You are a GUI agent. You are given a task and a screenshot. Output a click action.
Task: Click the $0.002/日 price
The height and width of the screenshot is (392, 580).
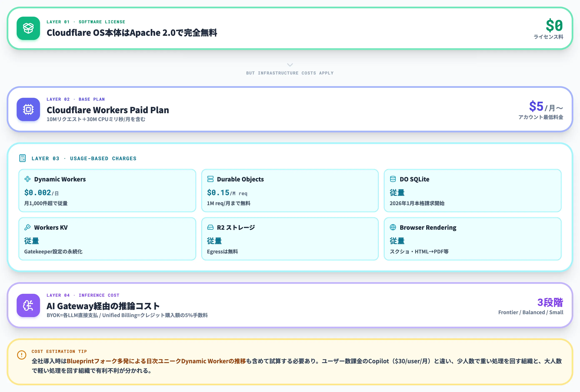pyautogui.click(x=41, y=193)
